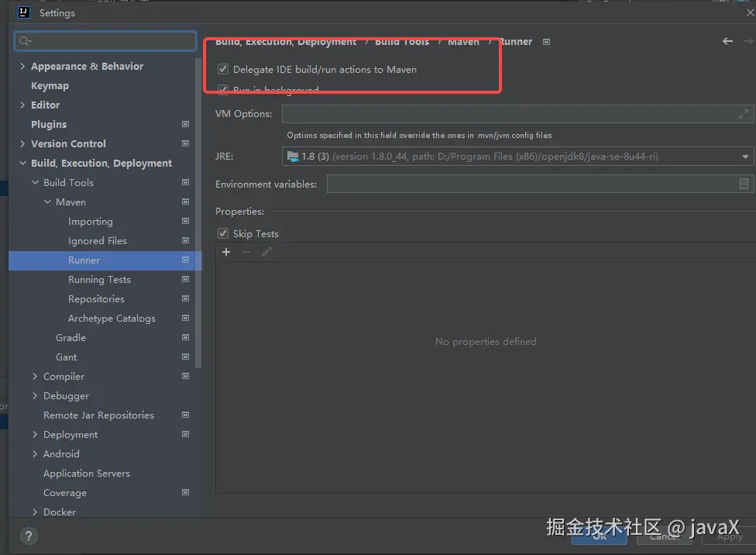Expand the VM Options field editor
Image resolution: width=756 pixels, height=555 pixels.
pos(744,114)
